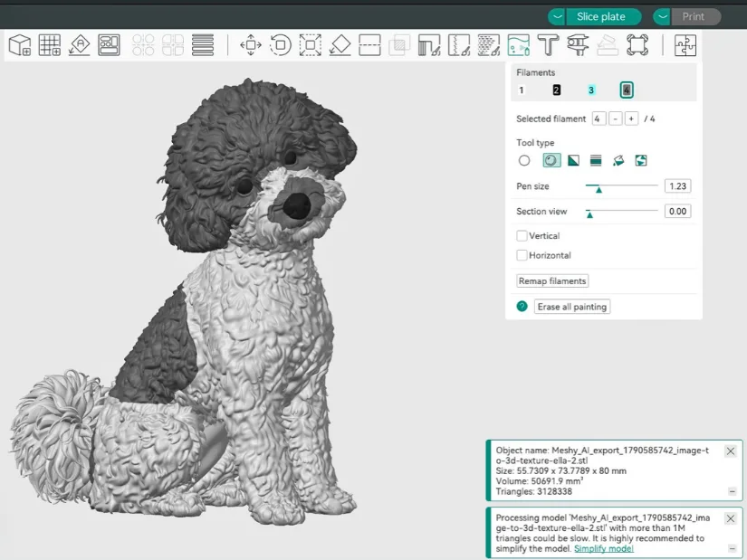Open the Simplify model link
Viewport: 747px width, 560px height.
pyautogui.click(x=604, y=548)
